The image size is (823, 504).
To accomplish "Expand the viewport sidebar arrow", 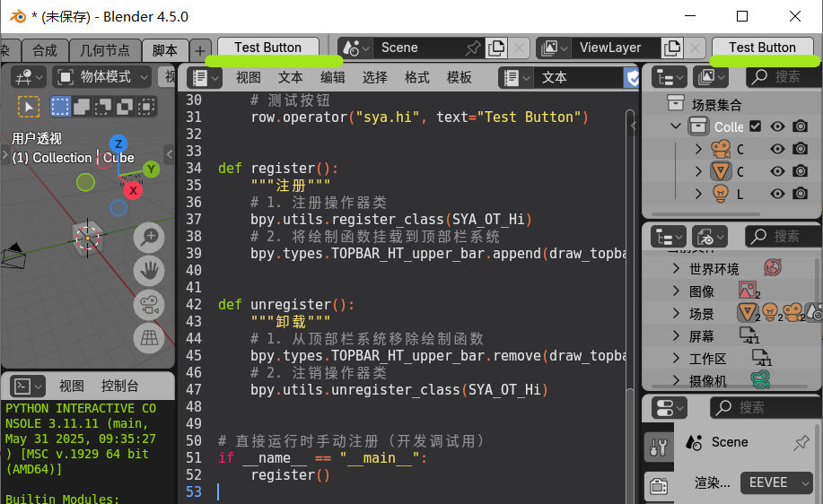I will pos(169,154).
